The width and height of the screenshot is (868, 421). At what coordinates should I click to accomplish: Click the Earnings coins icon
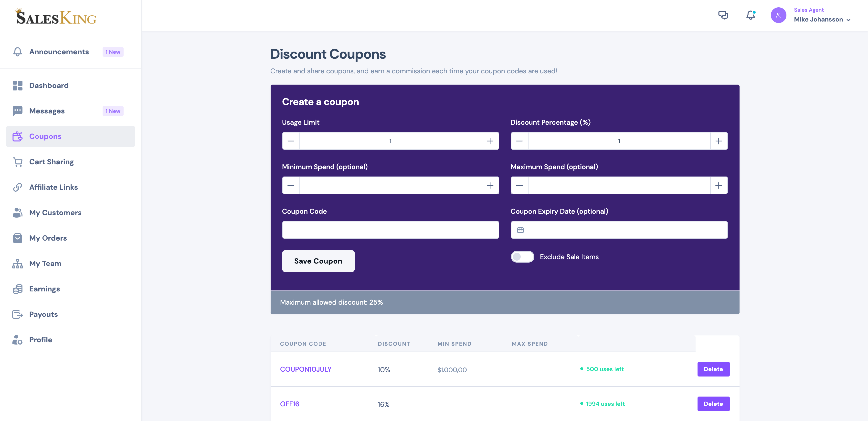click(18, 289)
